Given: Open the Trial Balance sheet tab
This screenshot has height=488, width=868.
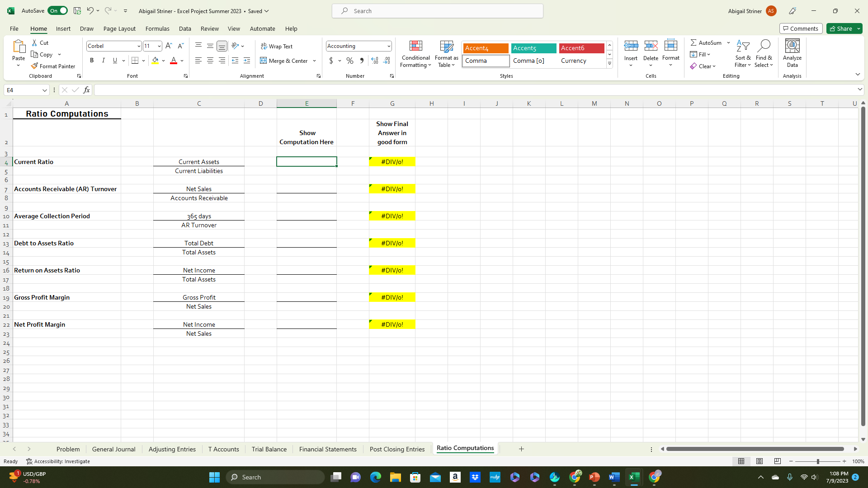Looking at the screenshot, I should pyautogui.click(x=269, y=449).
